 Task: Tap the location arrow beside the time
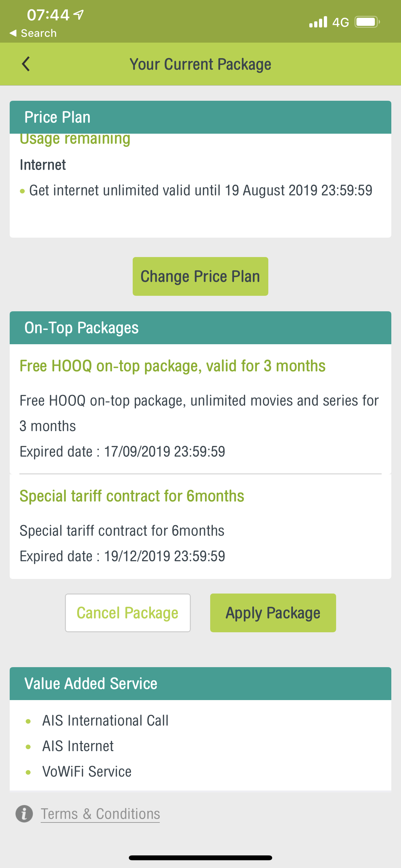[x=79, y=15]
